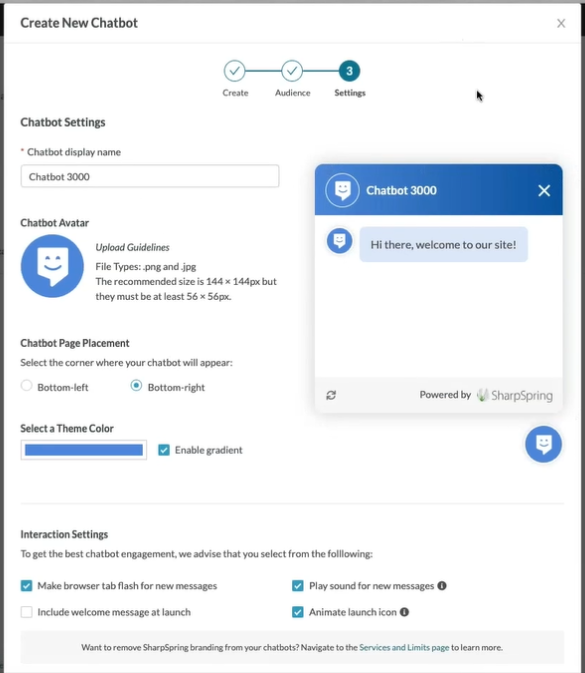This screenshot has height=673, width=585.
Task: Toggle Make browser tab flash checkbox
Action: click(x=27, y=586)
